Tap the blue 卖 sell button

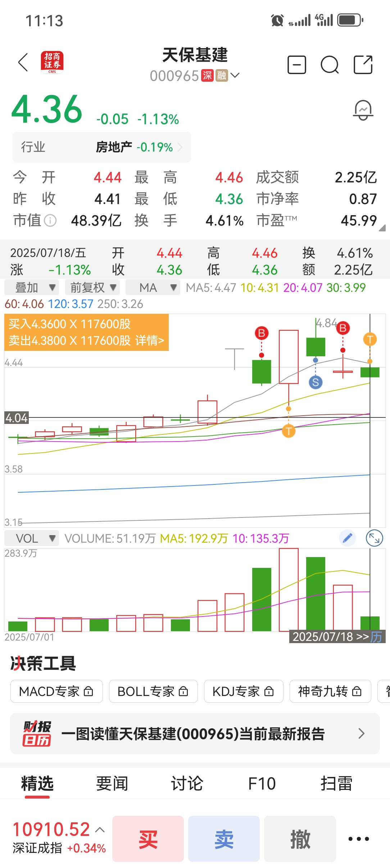pos(224,839)
